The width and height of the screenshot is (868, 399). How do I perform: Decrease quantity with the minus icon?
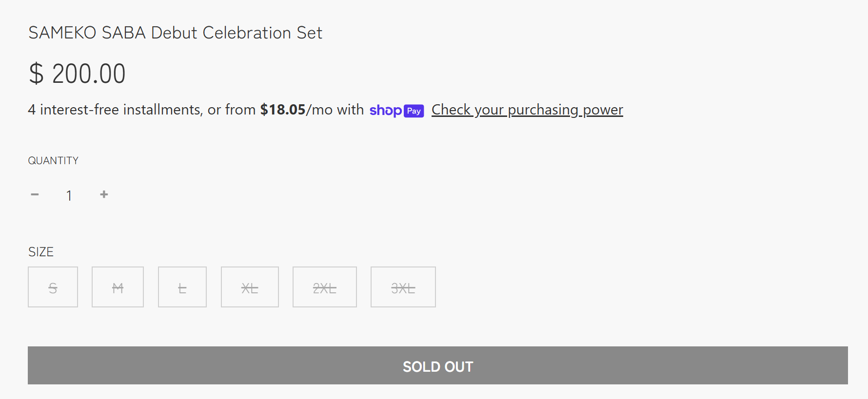[x=35, y=194]
